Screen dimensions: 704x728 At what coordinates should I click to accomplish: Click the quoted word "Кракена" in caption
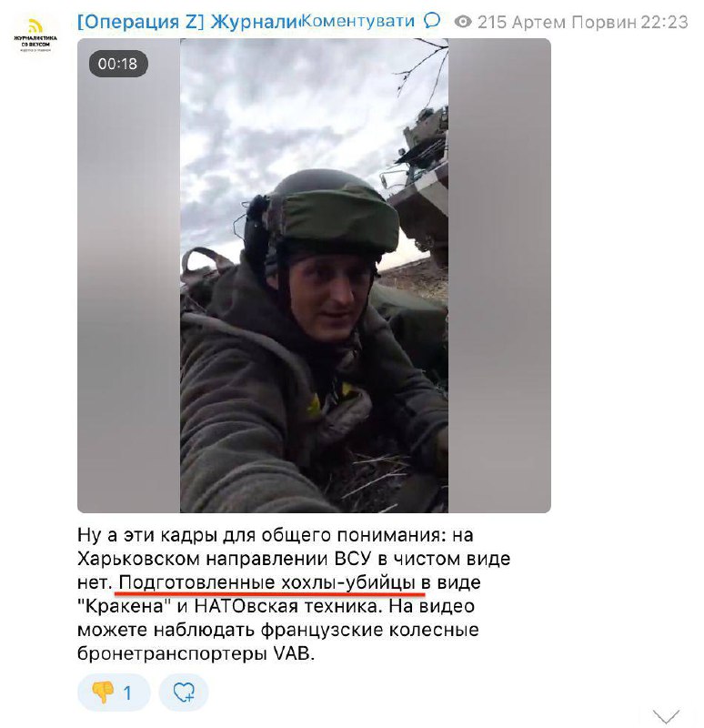124,606
